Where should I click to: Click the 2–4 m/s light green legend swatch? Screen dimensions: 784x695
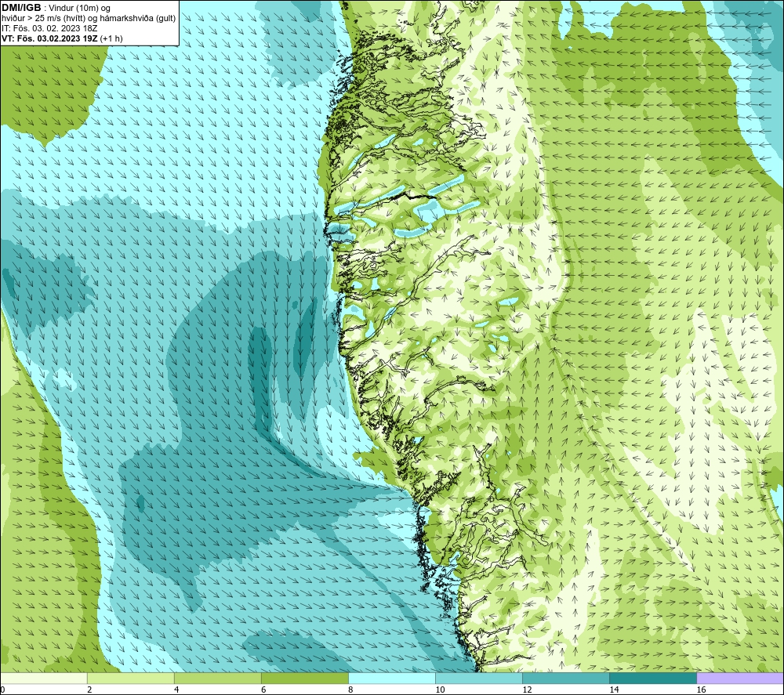[x=130, y=679]
